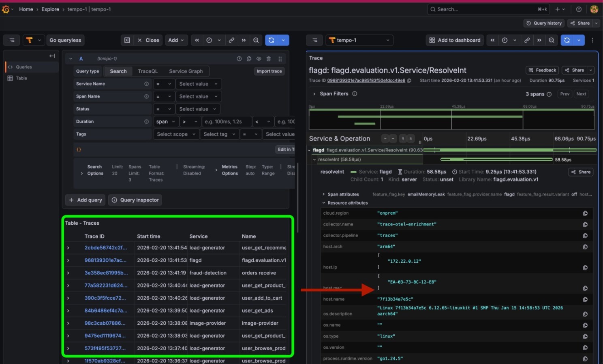
Task: Click Add to dashboard button
Action: pyautogui.click(x=455, y=40)
